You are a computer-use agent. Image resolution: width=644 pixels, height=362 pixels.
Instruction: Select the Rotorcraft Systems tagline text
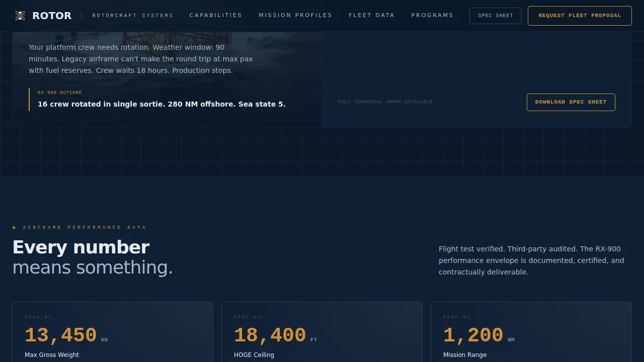coord(132,16)
